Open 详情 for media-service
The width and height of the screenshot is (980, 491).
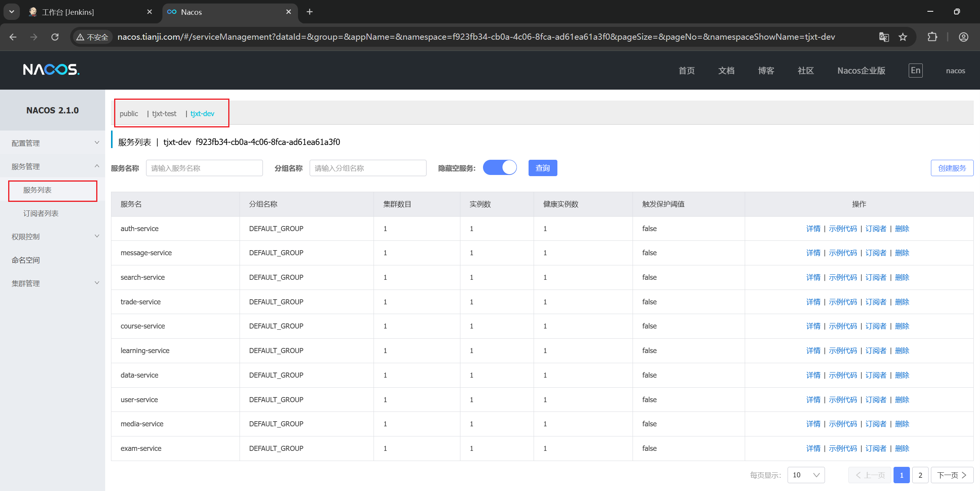[x=813, y=424]
